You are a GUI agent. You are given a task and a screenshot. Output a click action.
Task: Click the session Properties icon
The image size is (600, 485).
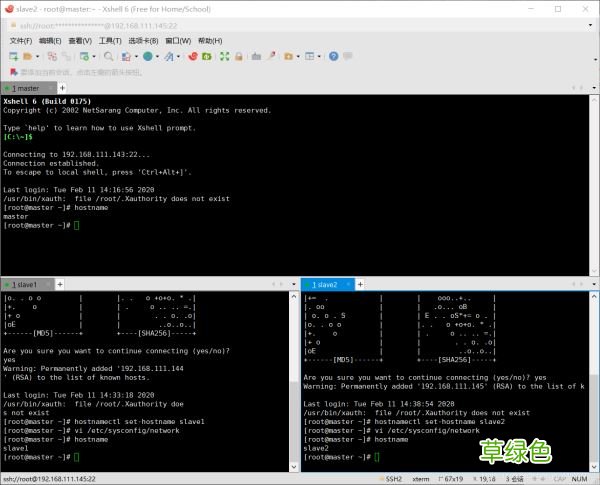84,57
